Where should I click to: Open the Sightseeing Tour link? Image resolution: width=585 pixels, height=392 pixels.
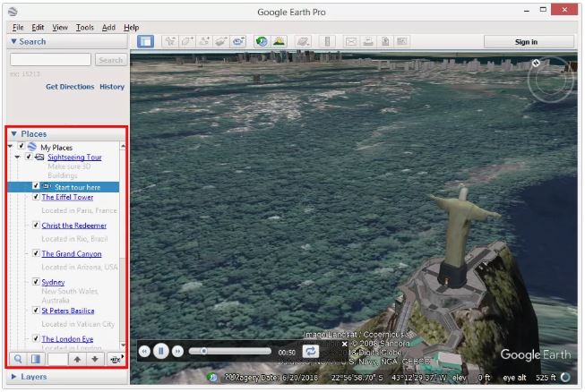tap(74, 157)
